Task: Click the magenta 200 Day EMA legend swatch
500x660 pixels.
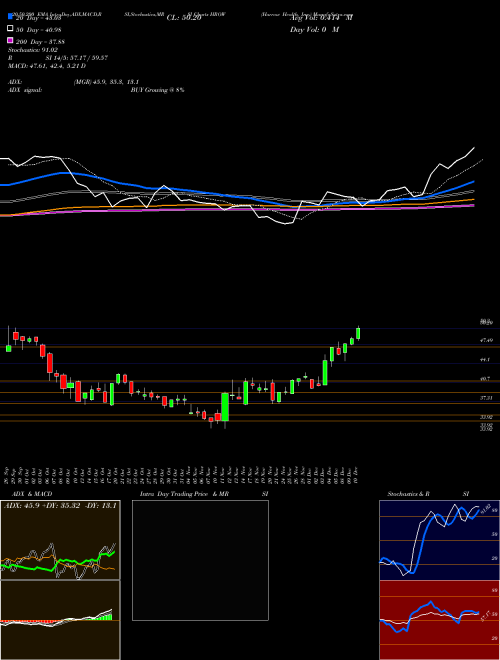Action: point(11,40)
